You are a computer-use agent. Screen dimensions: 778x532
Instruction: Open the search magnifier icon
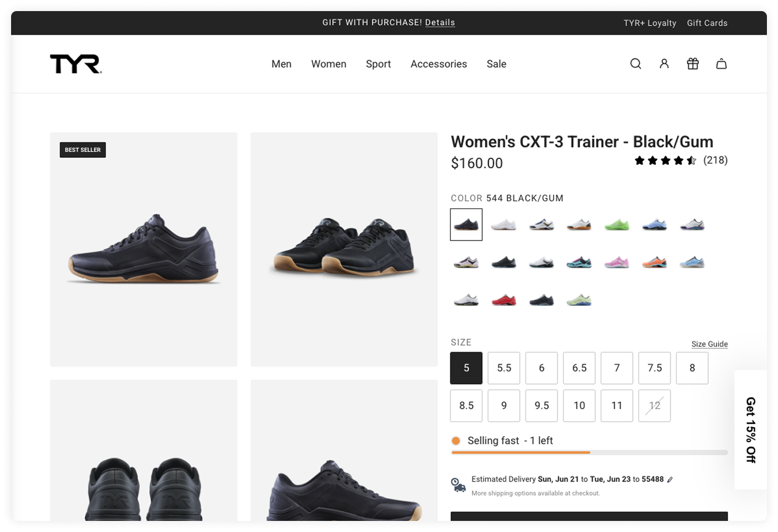[x=636, y=64]
